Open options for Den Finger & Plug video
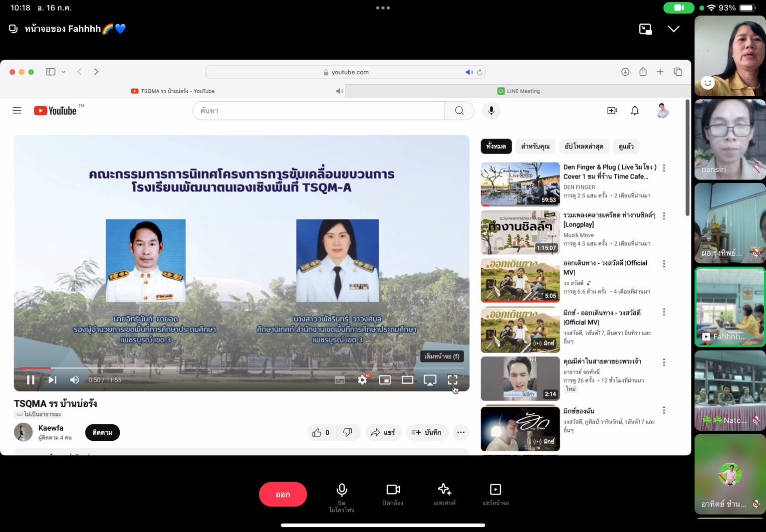The image size is (766, 532). coord(664,168)
